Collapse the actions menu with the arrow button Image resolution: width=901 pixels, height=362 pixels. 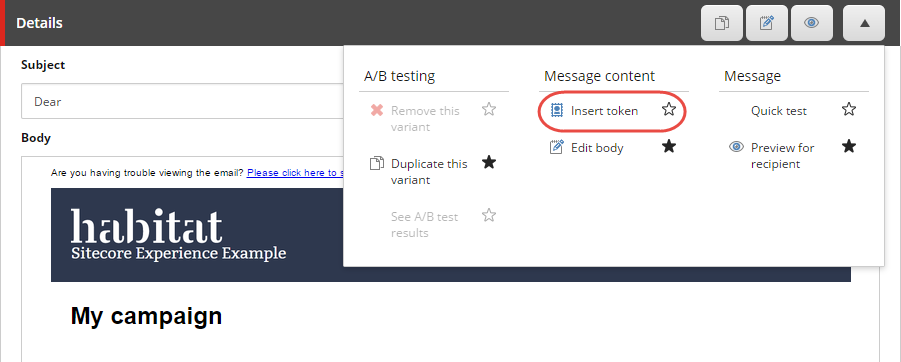[864, 24]
